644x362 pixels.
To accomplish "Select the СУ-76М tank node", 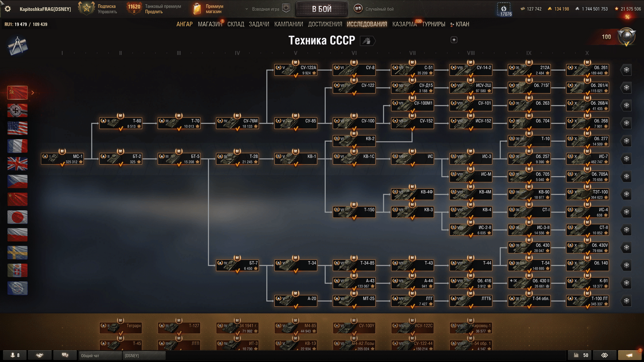I will [237, 123].
